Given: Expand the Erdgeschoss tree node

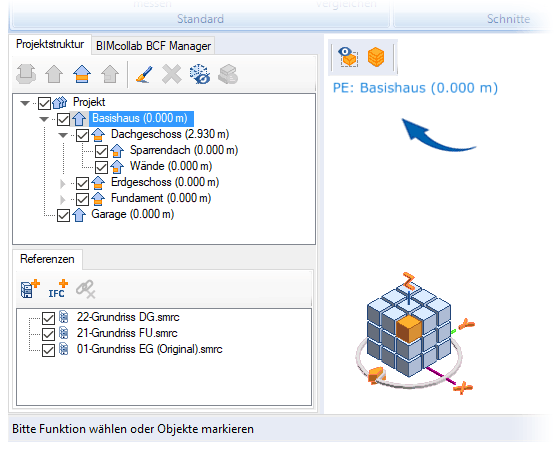Looking at the screenshot, I should 63,183.
